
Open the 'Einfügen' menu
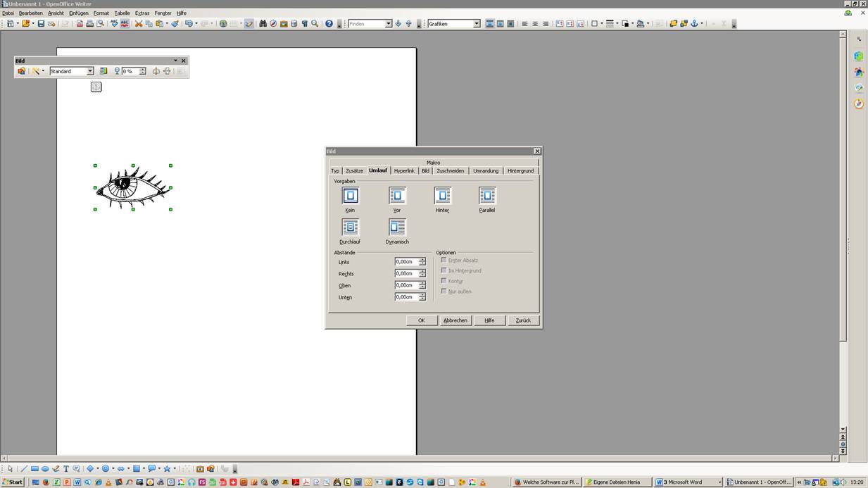click(78, 13)
